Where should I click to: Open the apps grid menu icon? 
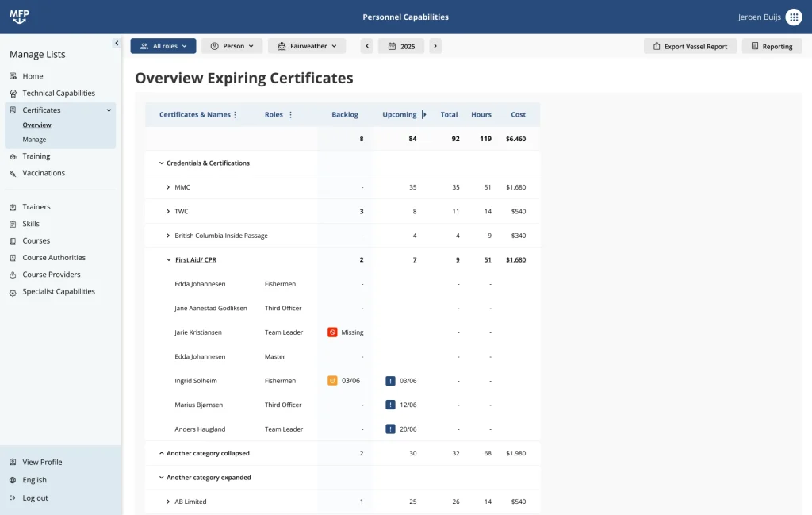[793, 17]
